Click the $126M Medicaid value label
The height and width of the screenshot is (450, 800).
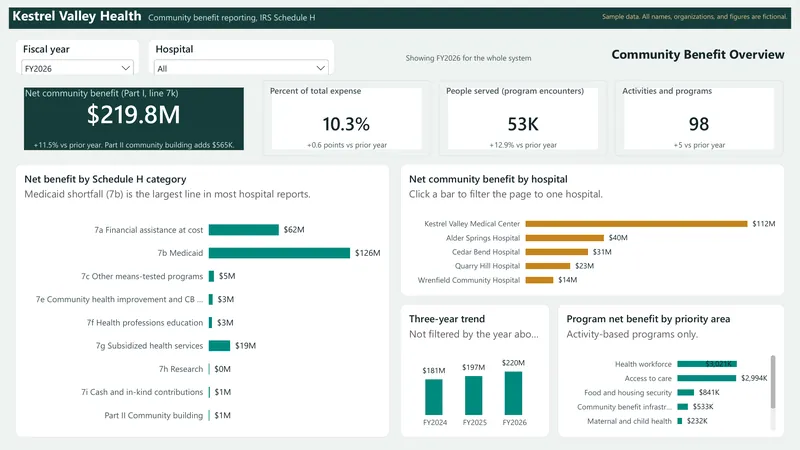pyautogui.click(x=367, y=253)
